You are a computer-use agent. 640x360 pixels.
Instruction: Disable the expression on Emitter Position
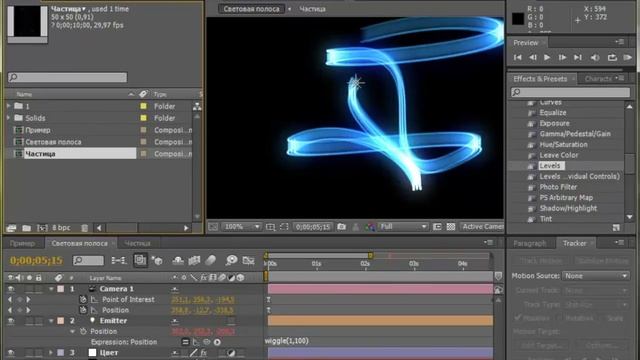point(185,342)
